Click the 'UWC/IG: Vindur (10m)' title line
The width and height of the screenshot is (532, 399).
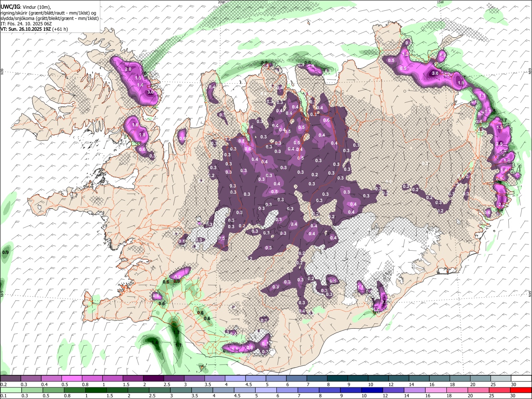point(26,7)
